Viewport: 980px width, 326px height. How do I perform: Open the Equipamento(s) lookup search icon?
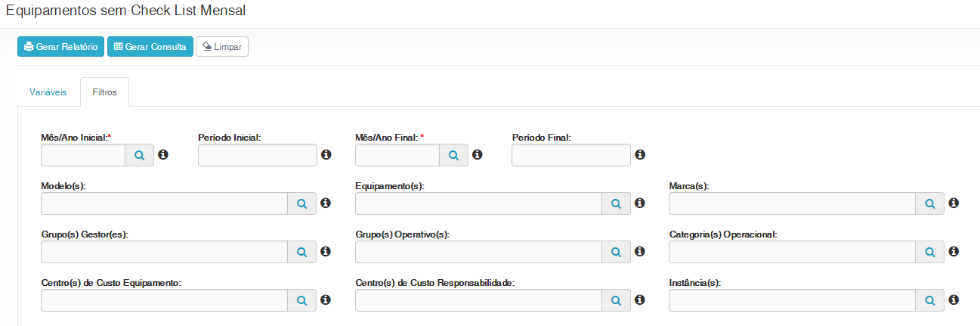coord(616,203)
